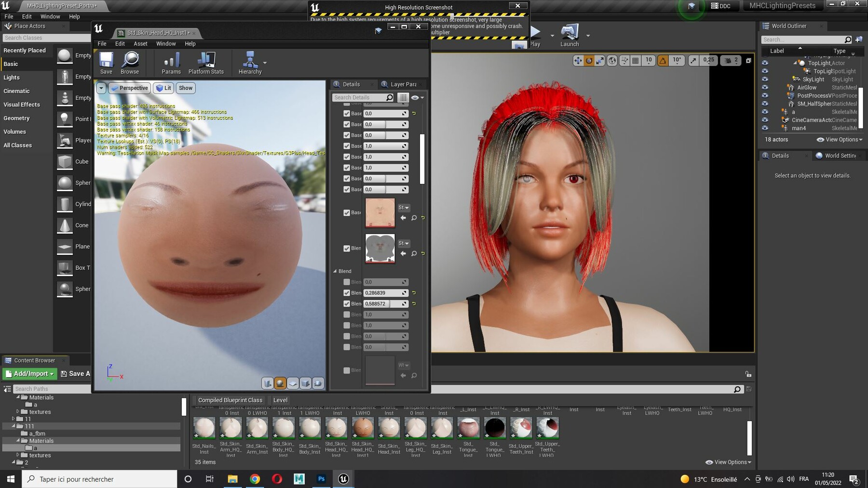The width and height of the screenshot is (868, 488).
Task: Collapse the Blend category in Details
Action: pyautogui.click(x=335, y=271)
